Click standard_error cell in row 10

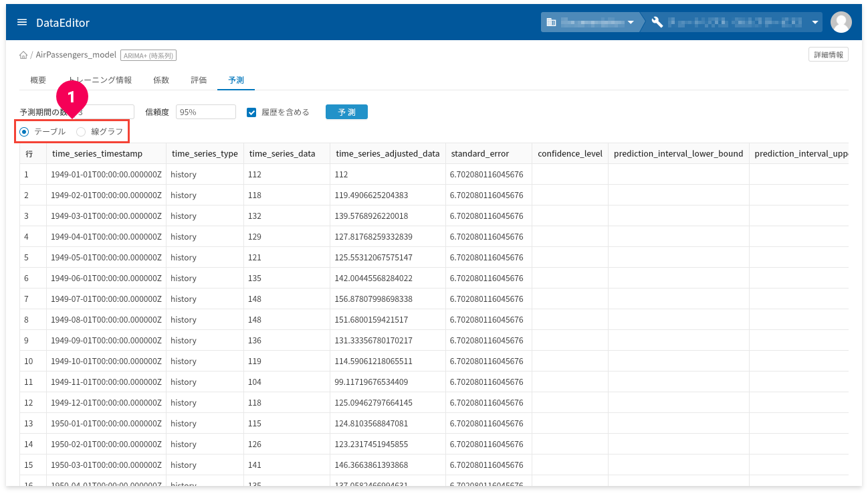tap(489, 361)
